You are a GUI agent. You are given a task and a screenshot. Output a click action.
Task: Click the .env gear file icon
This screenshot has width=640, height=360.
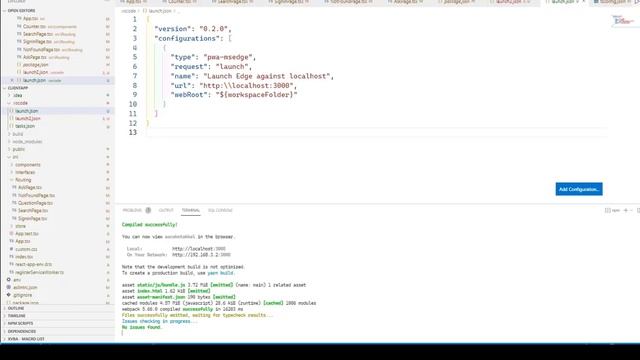pyautogui.click(x=9, y=280)
